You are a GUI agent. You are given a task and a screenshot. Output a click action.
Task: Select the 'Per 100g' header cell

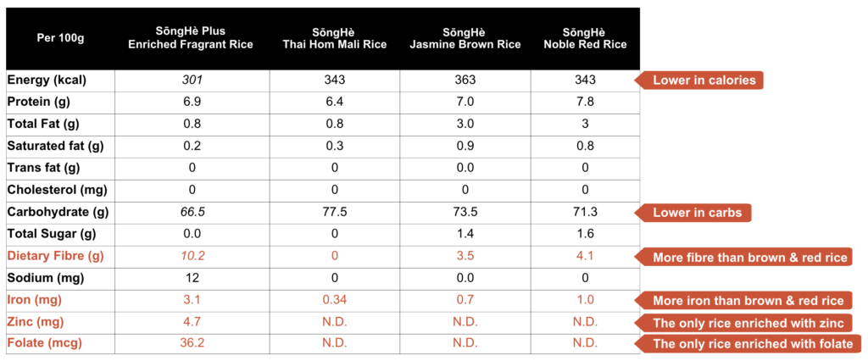coord(60,38)
